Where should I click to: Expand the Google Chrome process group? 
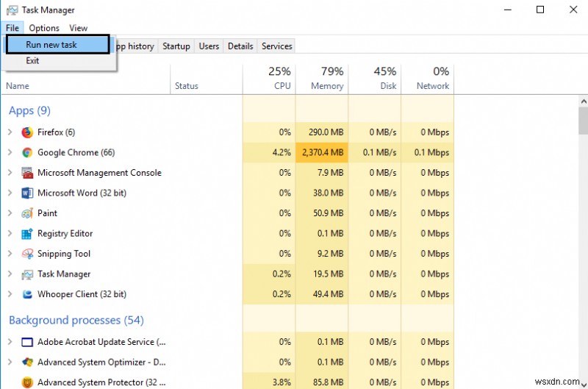(10, 152)
